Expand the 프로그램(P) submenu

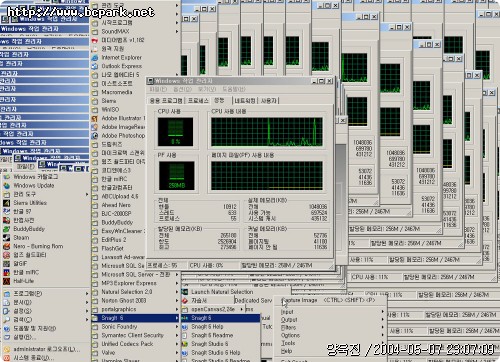[x=46, y=294]
